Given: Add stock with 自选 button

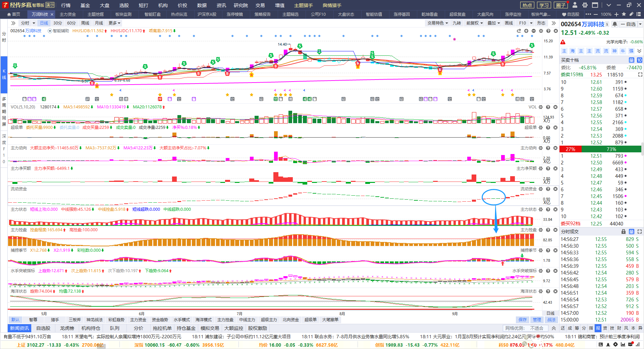Looking at the screenshot, I should (x=628, y=24).
